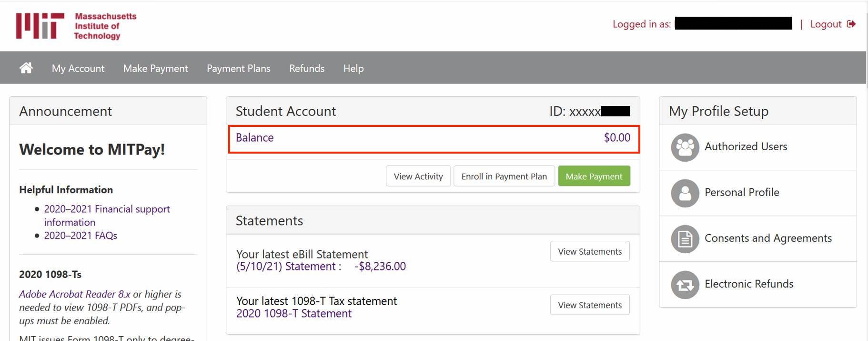Click the Consents and Agreements document icon

point(685,239)
